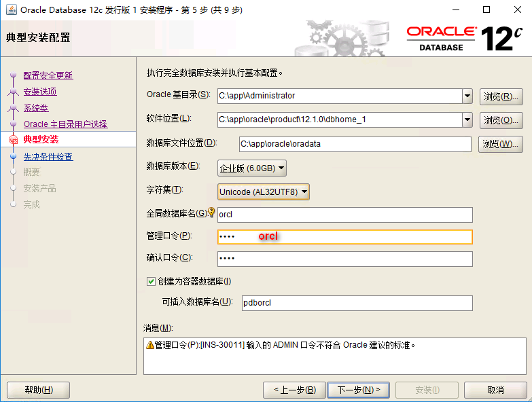Focus the 确认口令 password field
The width and height of the screenshot is (532, 402).
click(x=345, y=259)
